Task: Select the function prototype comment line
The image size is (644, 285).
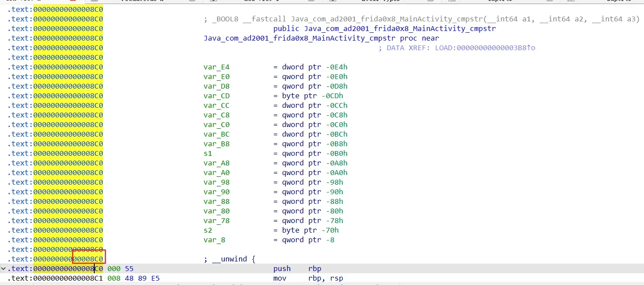Action: [x=421, y=19]
